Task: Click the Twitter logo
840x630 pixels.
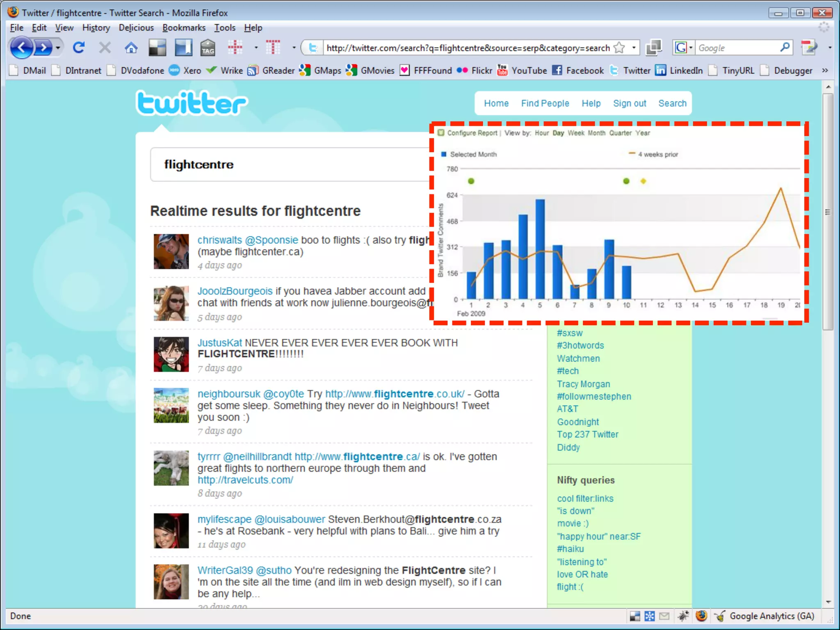Action: tap(192, 103)
